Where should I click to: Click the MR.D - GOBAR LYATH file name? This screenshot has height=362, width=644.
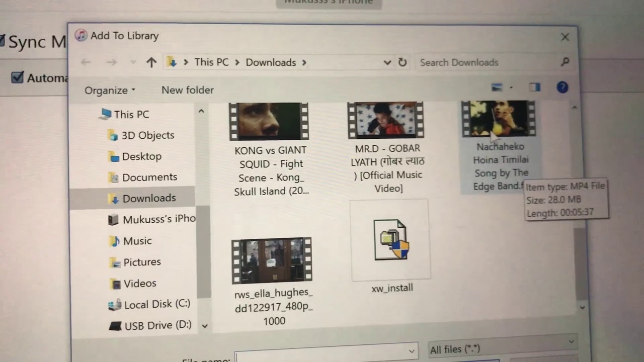point(388,168)
